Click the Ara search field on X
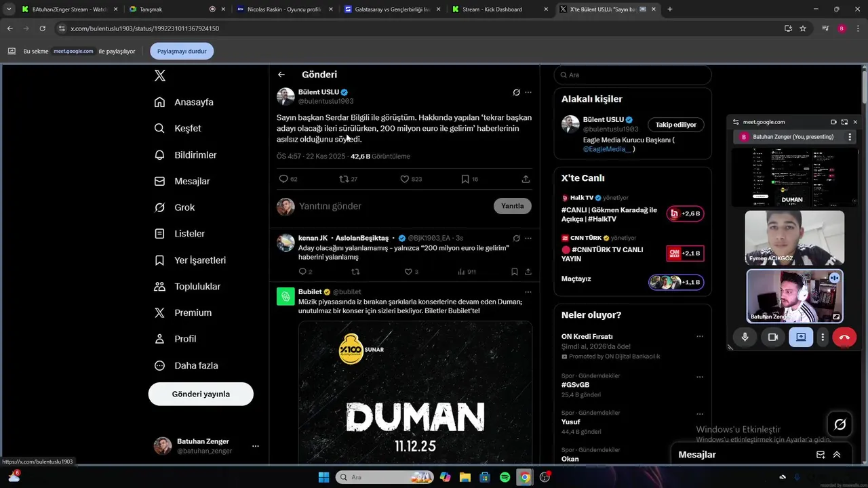 (633, 75)
